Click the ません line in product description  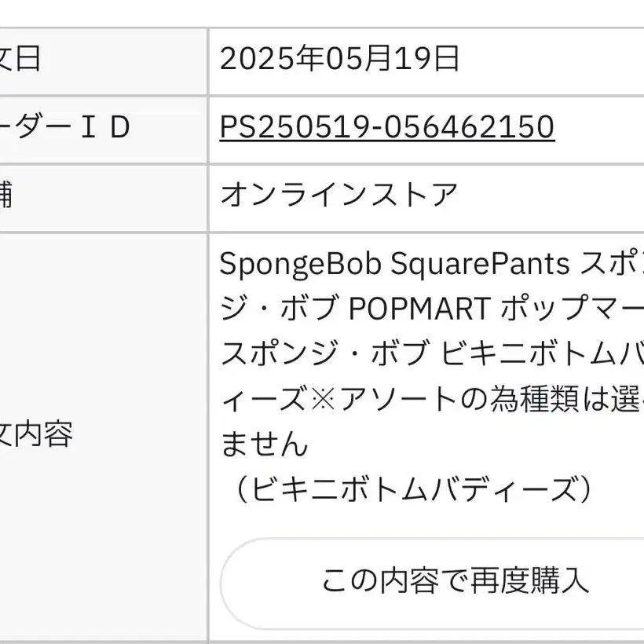(264, 445)
